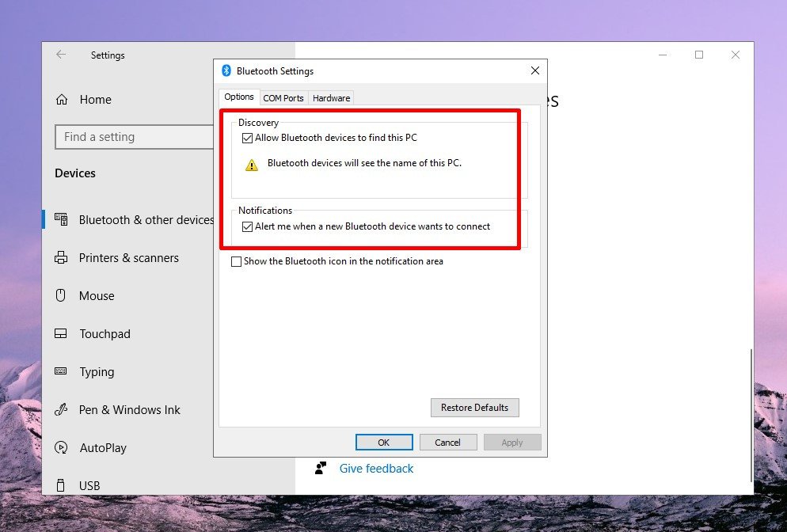Enable Show Bluetooth icon in notification area

[x=236, y=262]
